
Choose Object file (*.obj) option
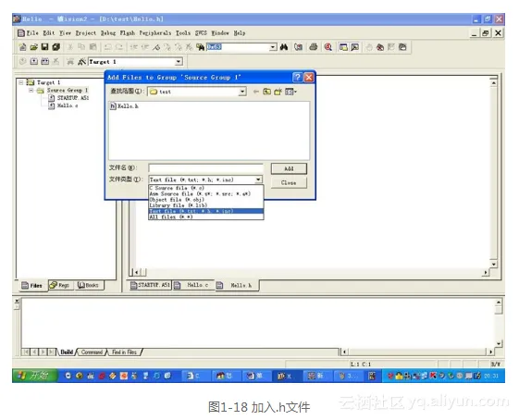click(206, 200)
